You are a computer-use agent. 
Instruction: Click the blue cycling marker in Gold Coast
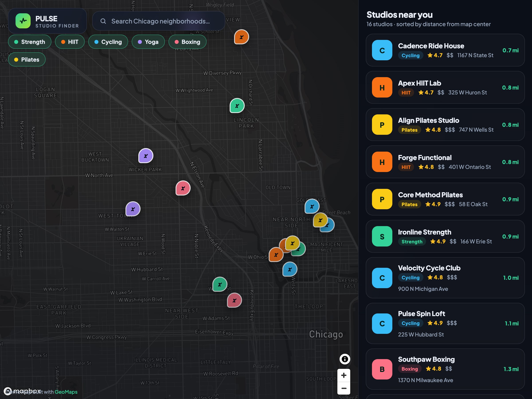click(x=312, y=206)
